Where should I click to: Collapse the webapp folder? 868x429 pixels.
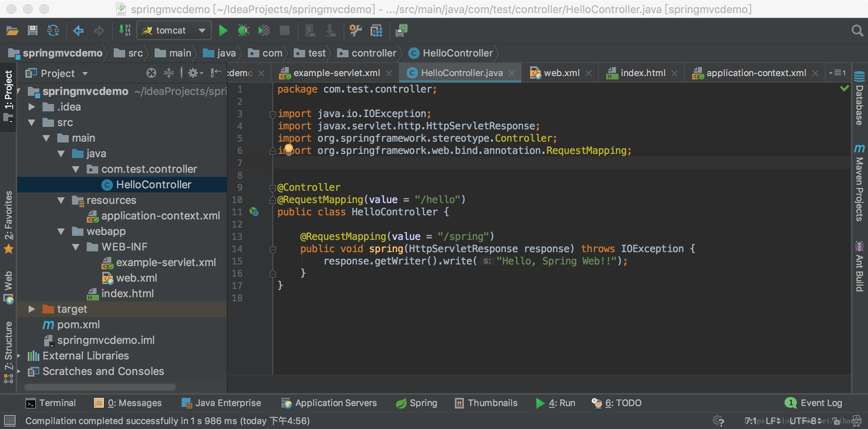(x=61, y=232)
